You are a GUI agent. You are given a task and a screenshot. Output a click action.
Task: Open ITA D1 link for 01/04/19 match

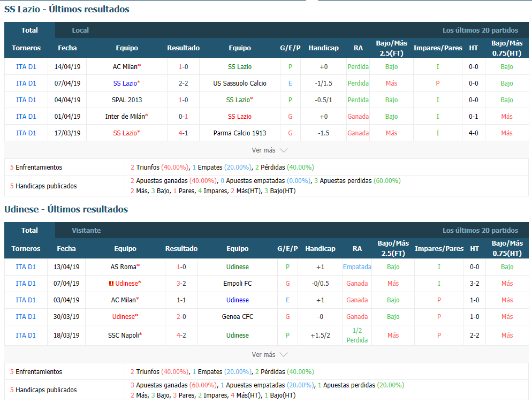click(26, 117)
